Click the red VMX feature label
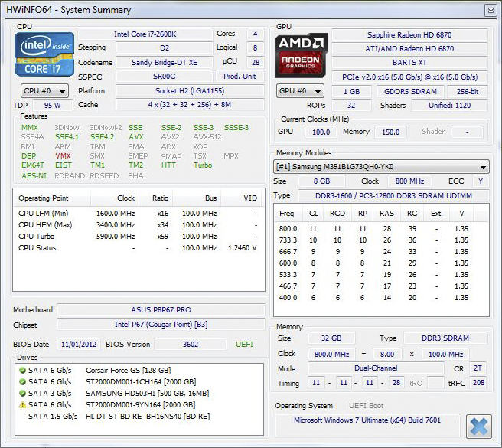 63,156
